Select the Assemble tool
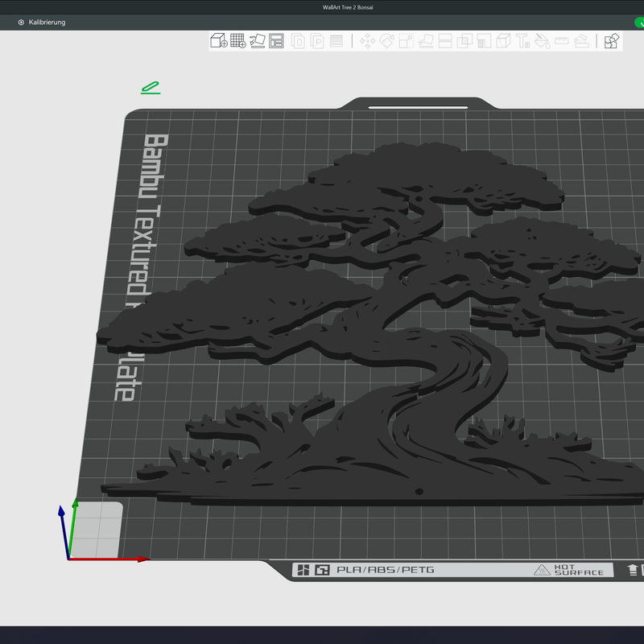 (x=581, y=41)
